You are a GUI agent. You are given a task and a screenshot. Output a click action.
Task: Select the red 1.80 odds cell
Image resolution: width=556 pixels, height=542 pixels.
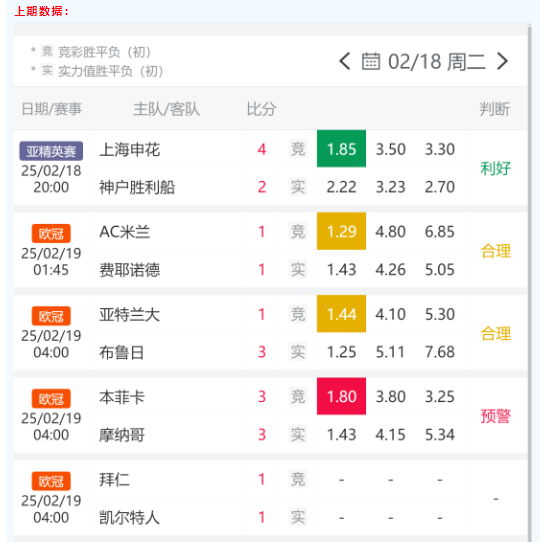341,396
